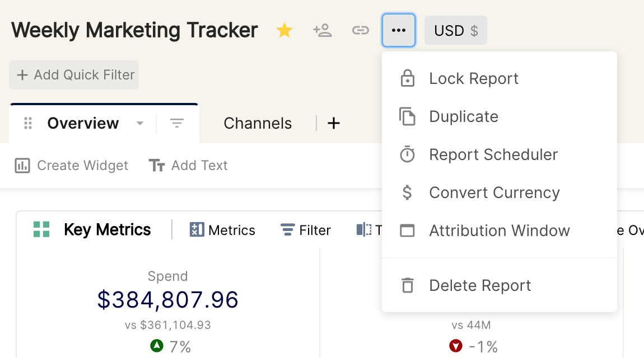Click Create Widget
Screen dimensions: 644x358
tap(72, 166)
